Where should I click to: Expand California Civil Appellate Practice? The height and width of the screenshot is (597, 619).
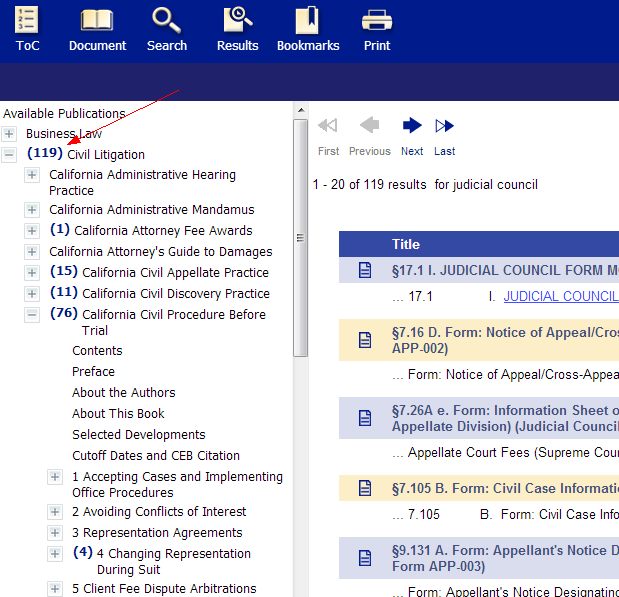32,272
